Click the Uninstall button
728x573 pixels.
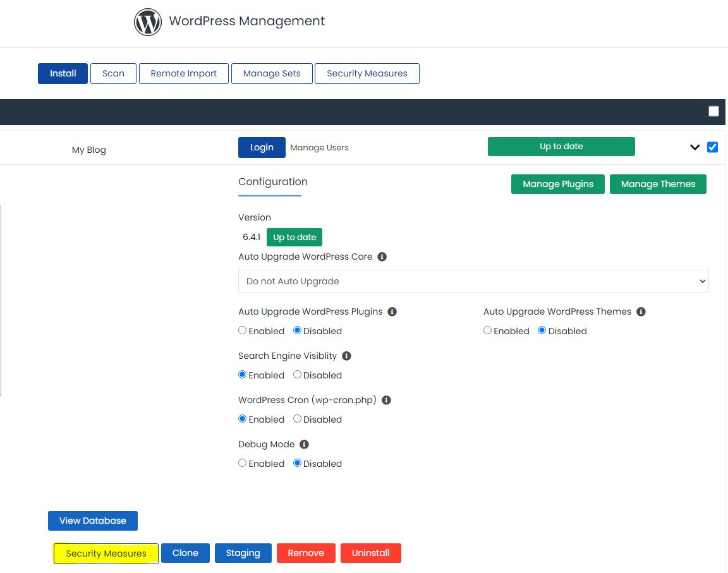pos(370,553)
